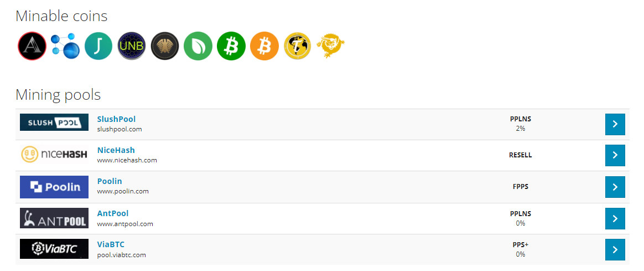Viewport: 644px width, 271px height.
Task: Select the green leaf coin icon
Action: point(198,46)
